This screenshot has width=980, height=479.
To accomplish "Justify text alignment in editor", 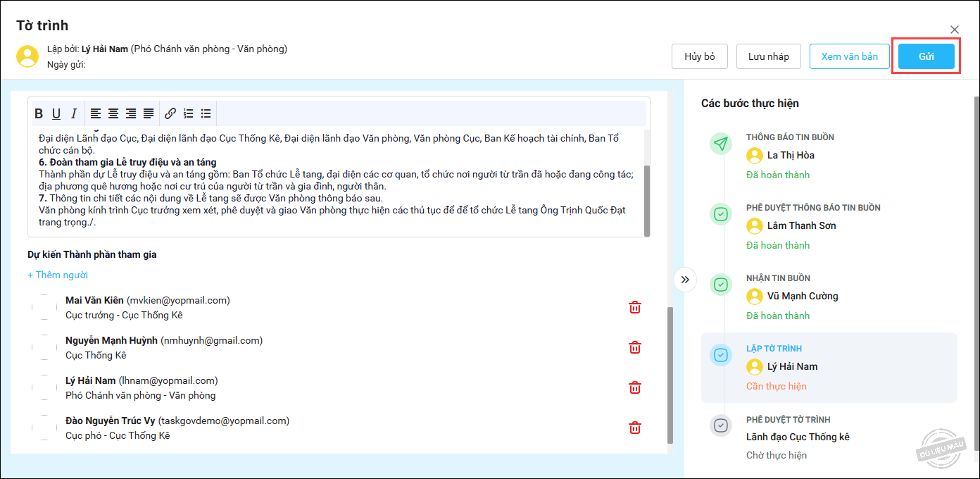I will tap(149, 113).
